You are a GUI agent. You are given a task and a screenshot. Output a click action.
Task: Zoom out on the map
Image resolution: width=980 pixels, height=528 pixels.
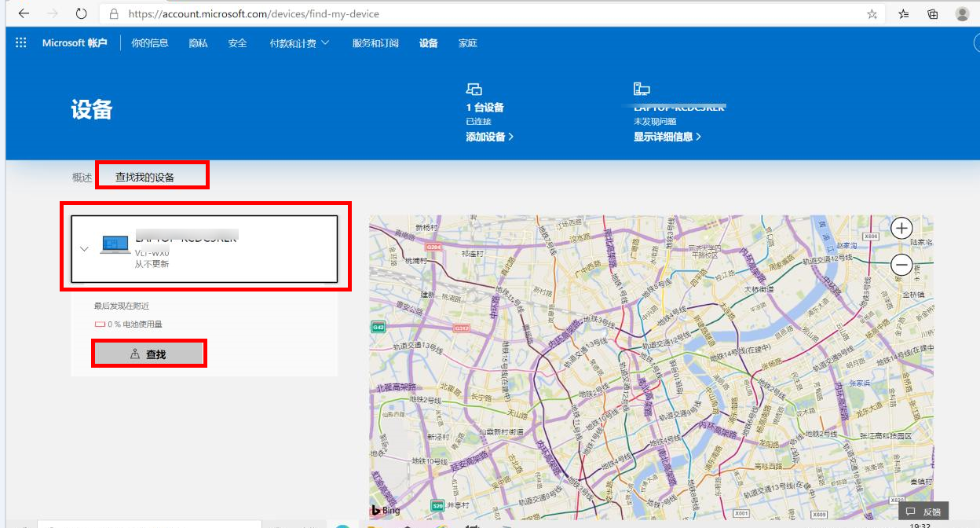coord(901,266)
